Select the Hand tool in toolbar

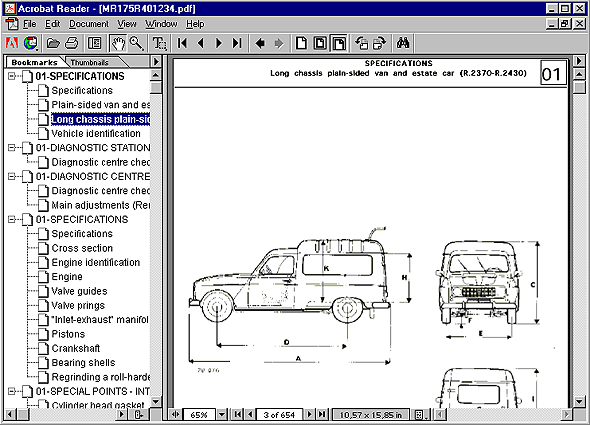point(118,43)
